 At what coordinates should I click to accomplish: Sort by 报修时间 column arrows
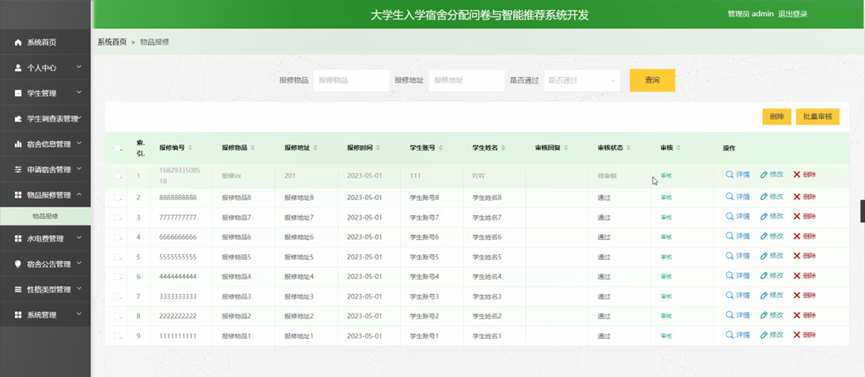point(378,148)
